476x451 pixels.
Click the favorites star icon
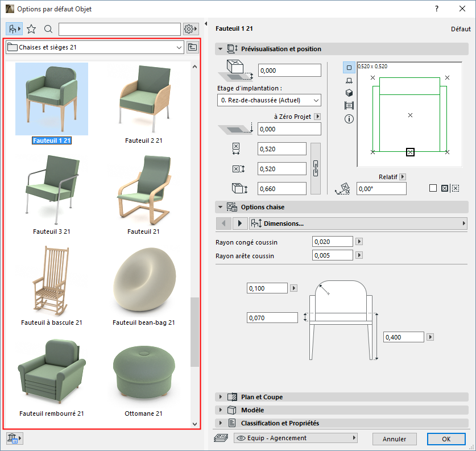[x=31, y=29]
